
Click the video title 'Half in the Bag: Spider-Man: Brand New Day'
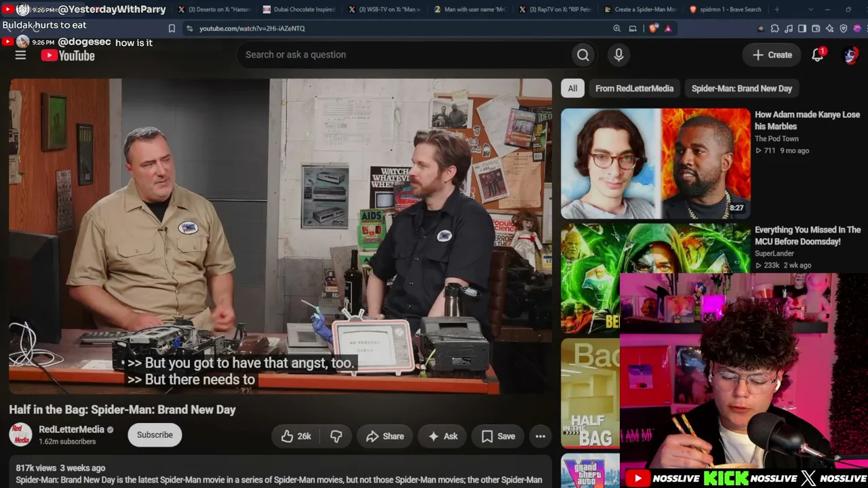point(122,409)
